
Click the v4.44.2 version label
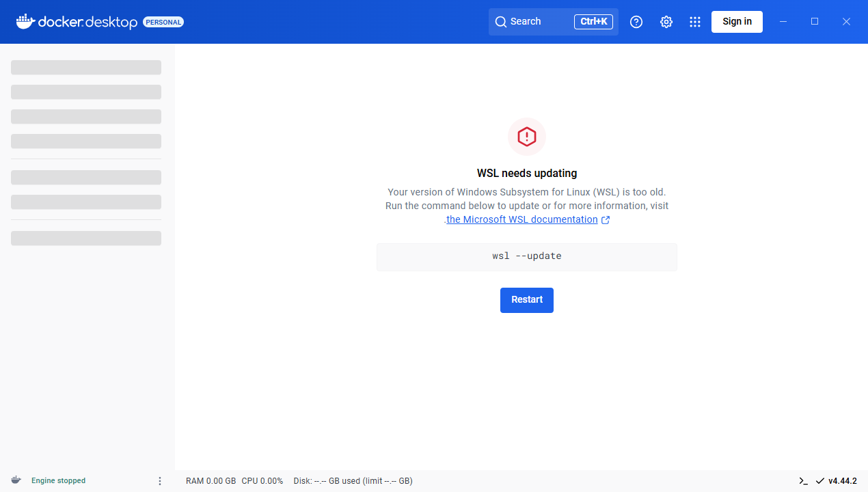click(843, 481)
